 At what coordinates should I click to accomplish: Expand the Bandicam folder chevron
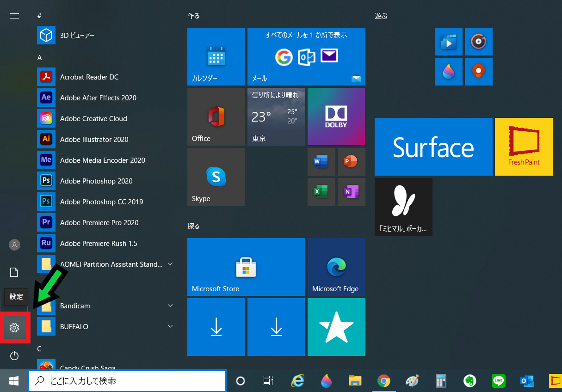coord(170,306)
